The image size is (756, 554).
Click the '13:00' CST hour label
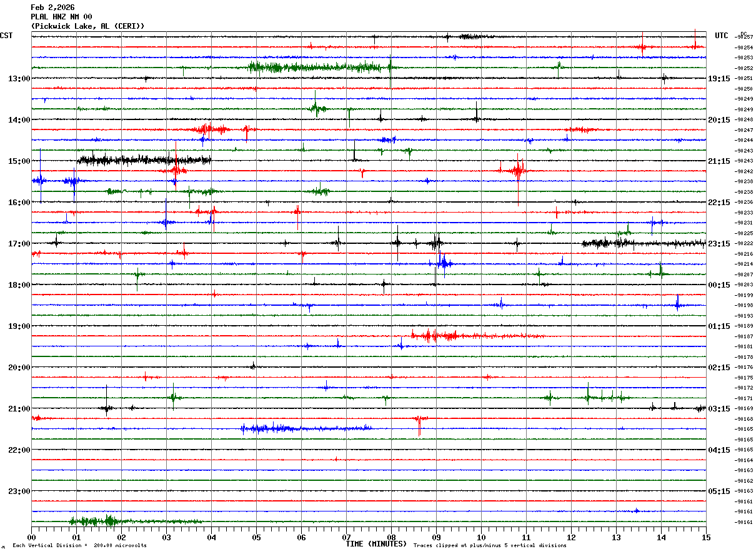(19, 79)
